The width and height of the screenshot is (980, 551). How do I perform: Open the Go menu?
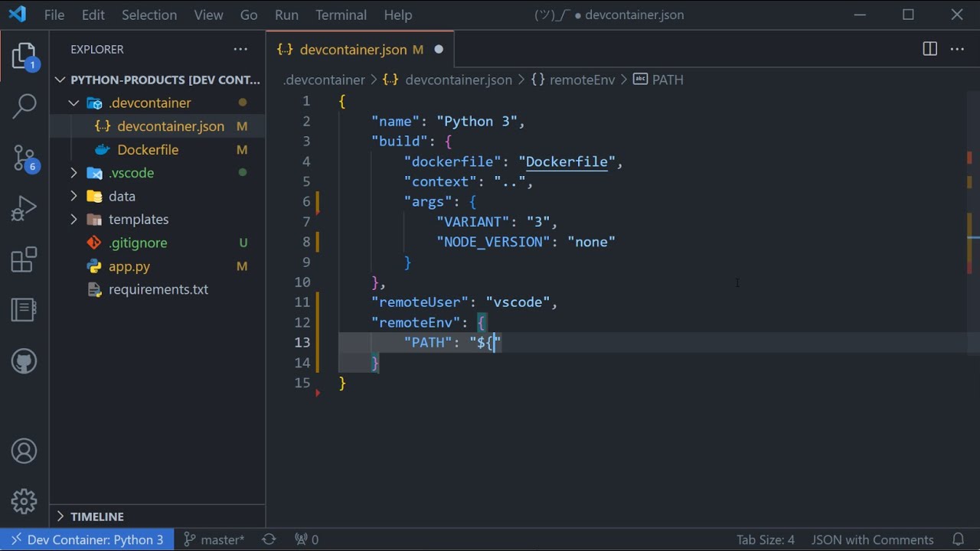[249, 15]
